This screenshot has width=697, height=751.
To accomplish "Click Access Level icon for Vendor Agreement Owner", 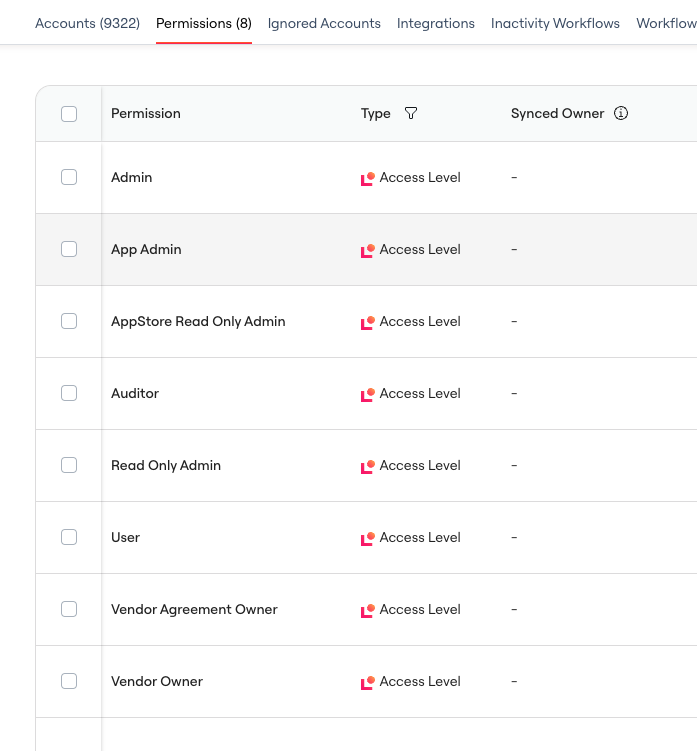I will (x=367, y=611).
